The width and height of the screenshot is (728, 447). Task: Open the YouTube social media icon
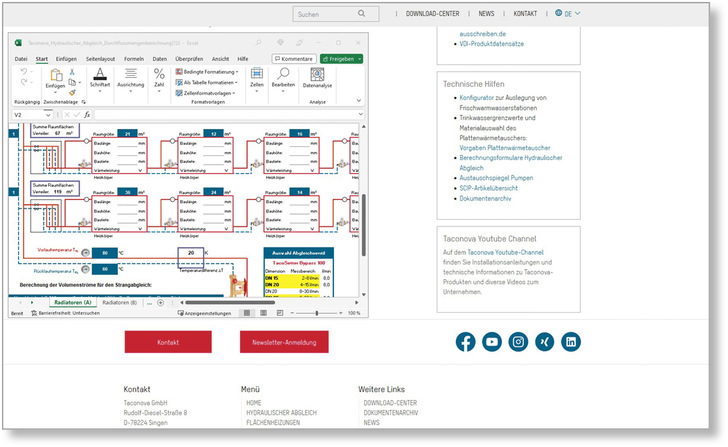(x=492, y=342)
